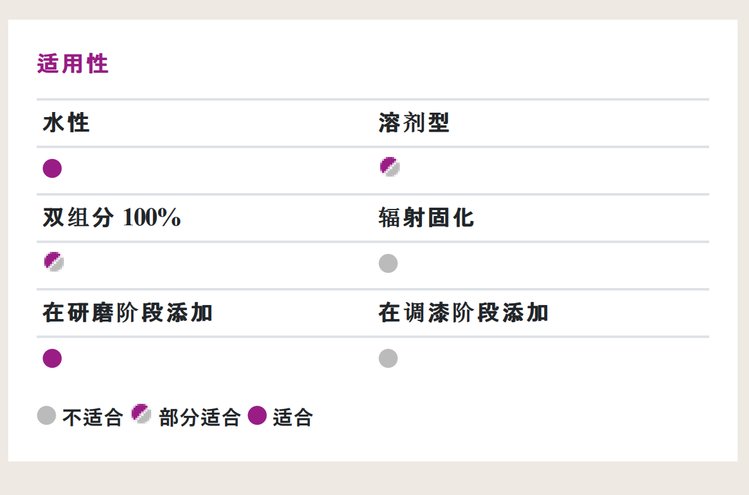749x495 pixels.
Task: Click the gray legend dot beside 不适合
Action: point(46,416)
